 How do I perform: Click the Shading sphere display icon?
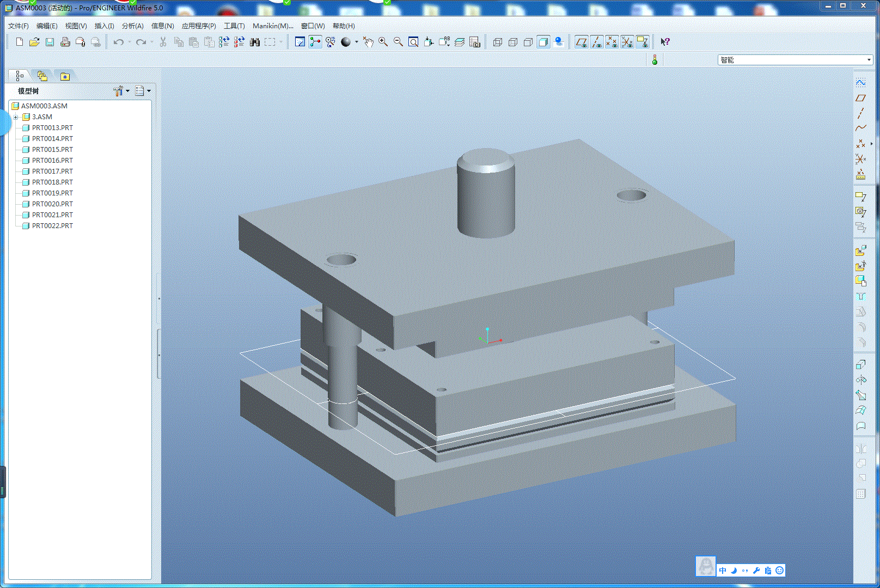coord(346,42)
